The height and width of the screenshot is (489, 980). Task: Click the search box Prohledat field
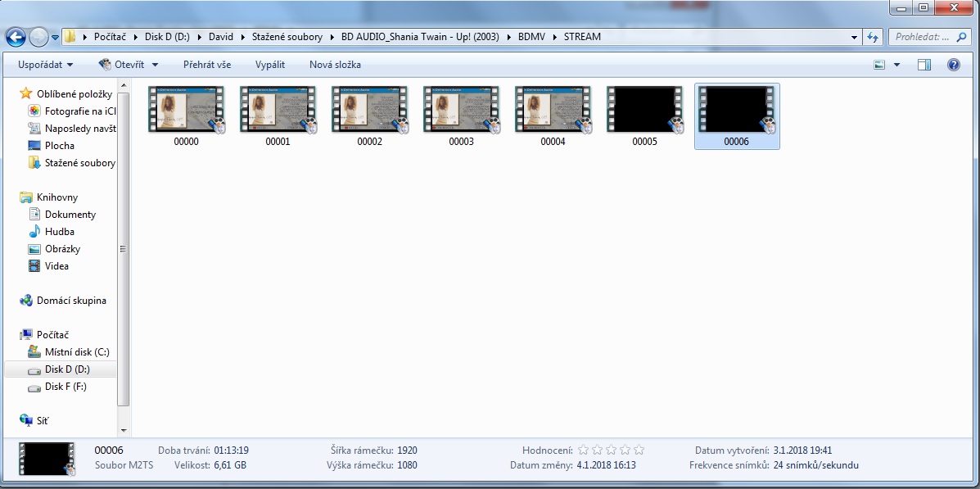(x=922, y=37)
